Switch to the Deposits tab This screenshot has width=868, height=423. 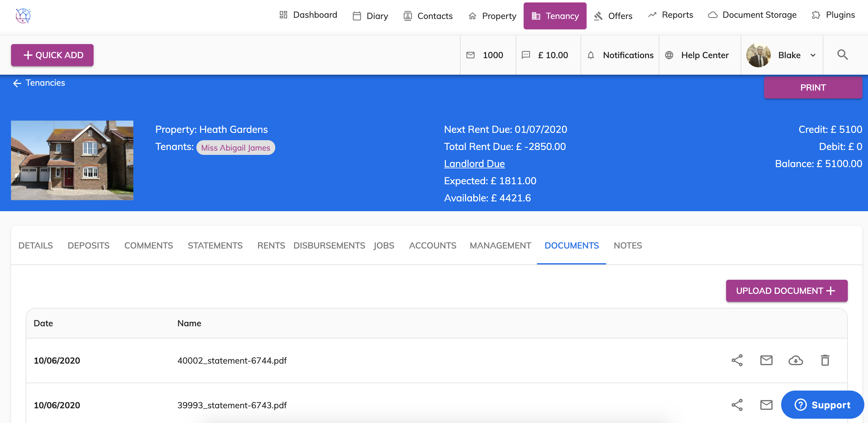[x=88, y=245]
